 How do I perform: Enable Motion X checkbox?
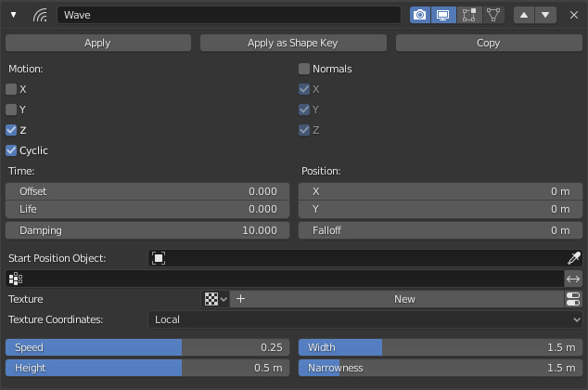[x=11, y=89]
